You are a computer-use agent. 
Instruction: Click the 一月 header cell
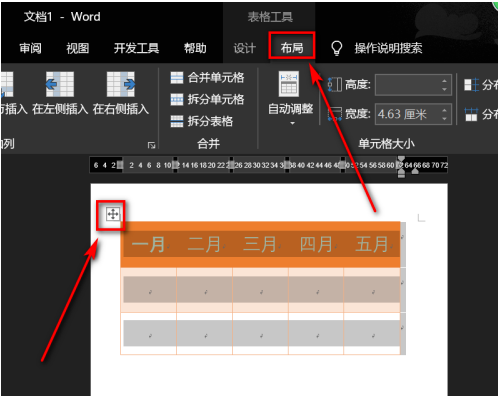149,244
